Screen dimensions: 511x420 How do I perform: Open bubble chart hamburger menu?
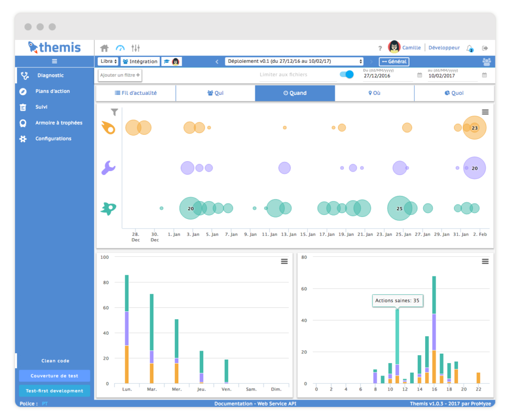pos(485,112)
